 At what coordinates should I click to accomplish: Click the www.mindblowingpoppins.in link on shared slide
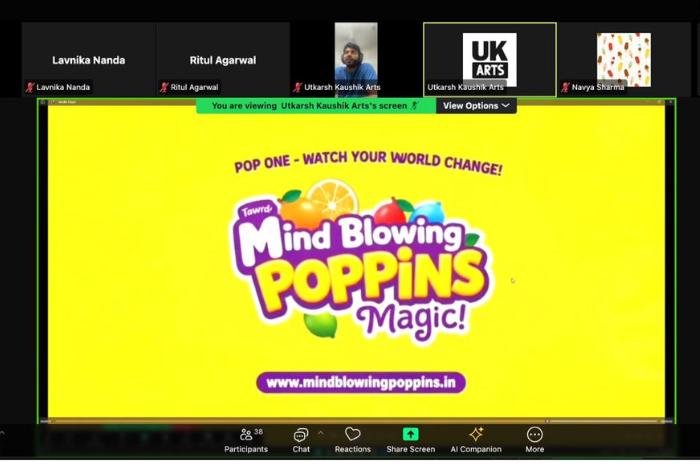(361, 383)
